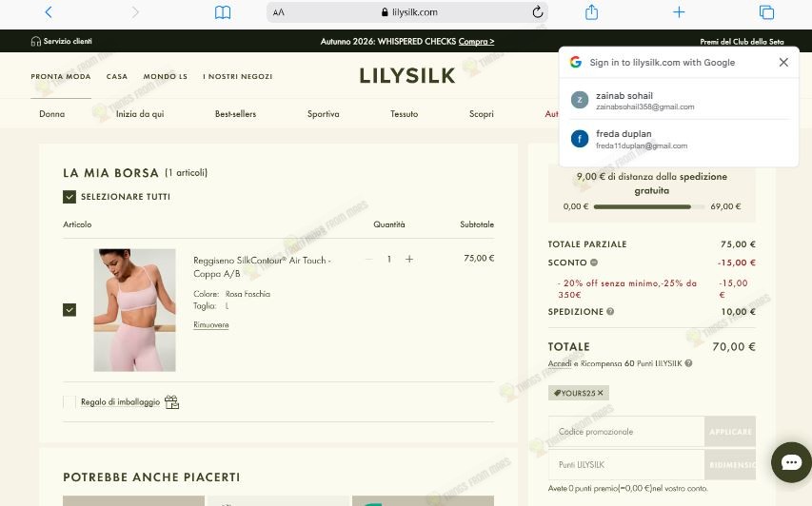This screenshot has height=506, width=812.
Task: Focus the Punti LILYSILK input field
Action: [626, 464]
